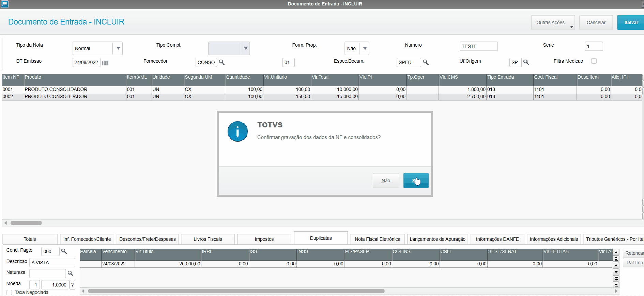Switch to the Inf. Fornecedor/Cliente tab
Screen dimensions: 644x296
pos(87,239)
